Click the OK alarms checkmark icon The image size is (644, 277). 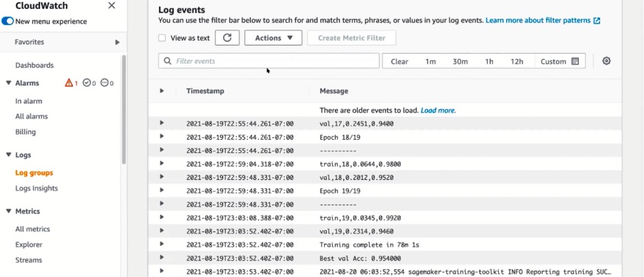click(x=87, y=83)
